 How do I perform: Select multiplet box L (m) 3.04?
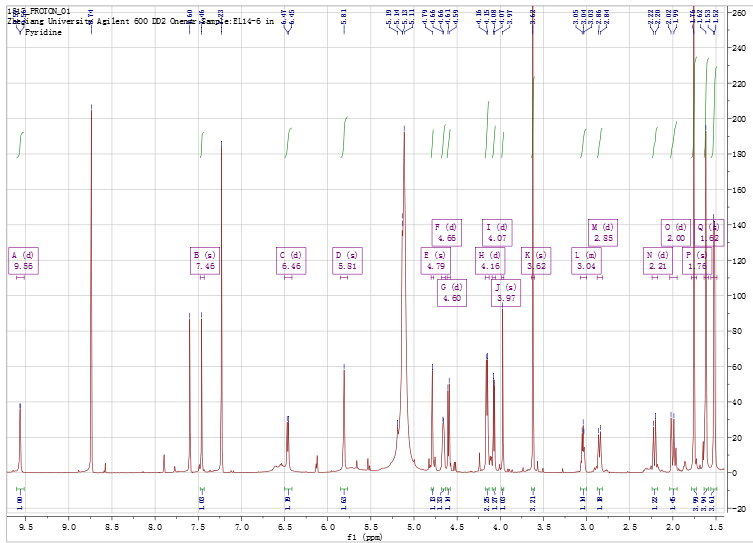pos(586,261)
